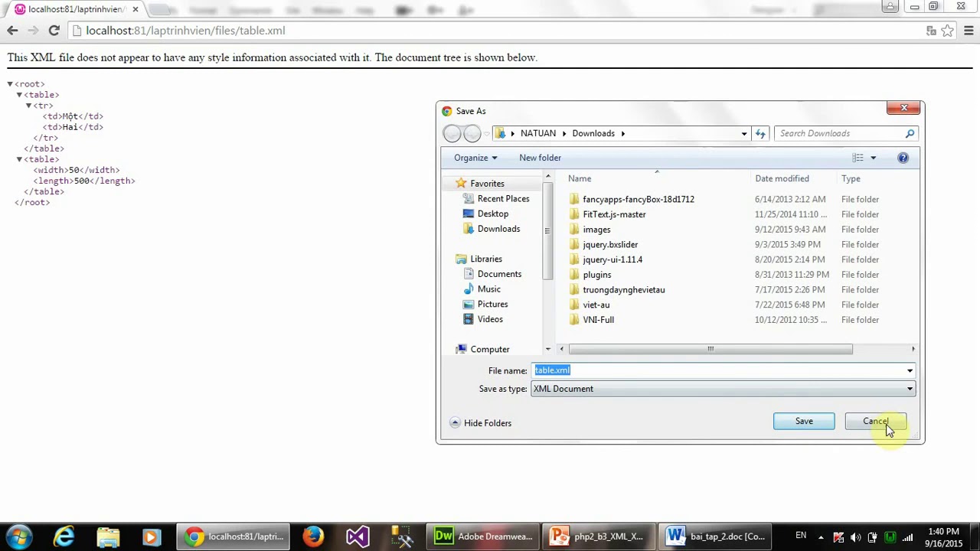Viewport: 980px width, 551px height.
Task: Change the view with the Views icon
Action: coord(858,158)
